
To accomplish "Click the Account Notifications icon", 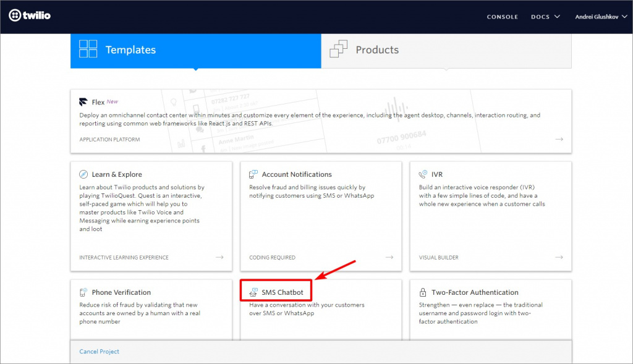I will tap(253, 175).
